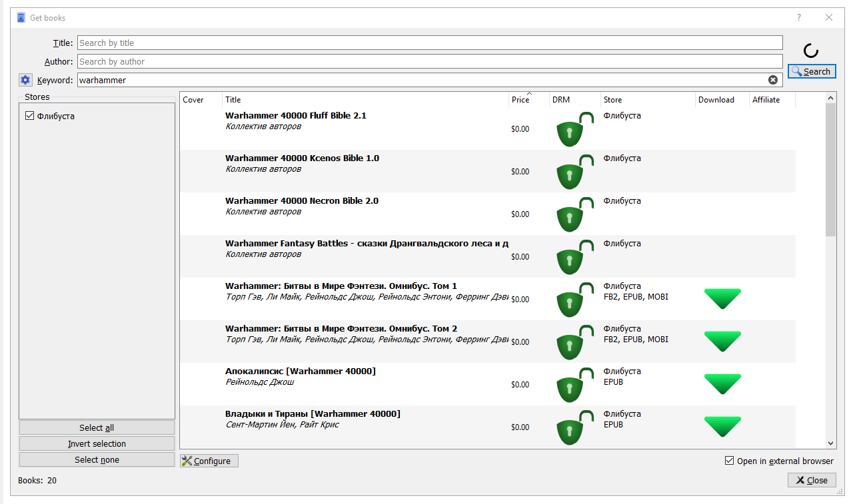Viewport: 851px width, 504px height.
Task: Sort results by Price column header
Action: (520, 100)
